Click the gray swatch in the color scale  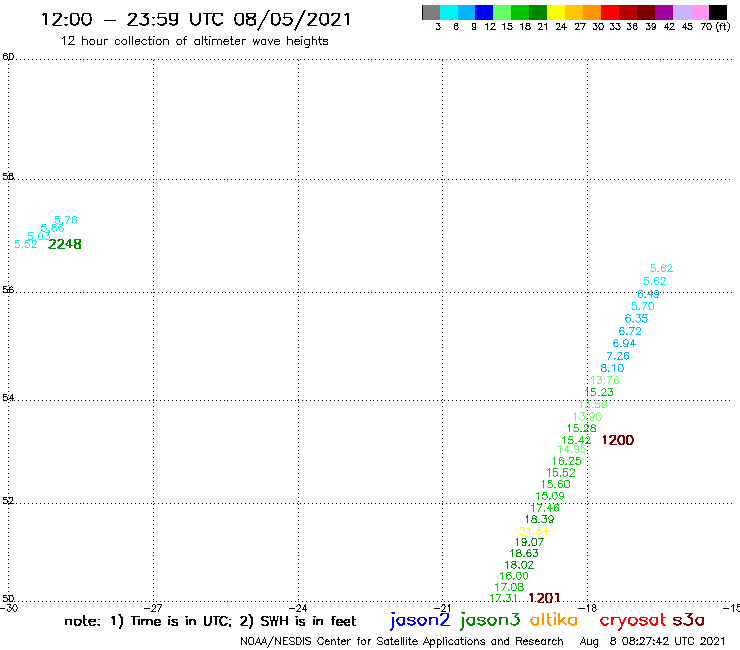point(431,12)
